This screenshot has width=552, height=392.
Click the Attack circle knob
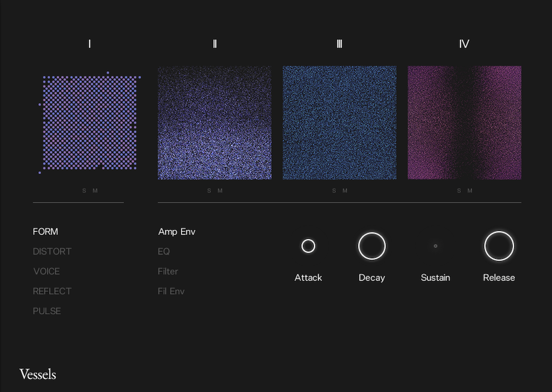[x=308, y=246]
